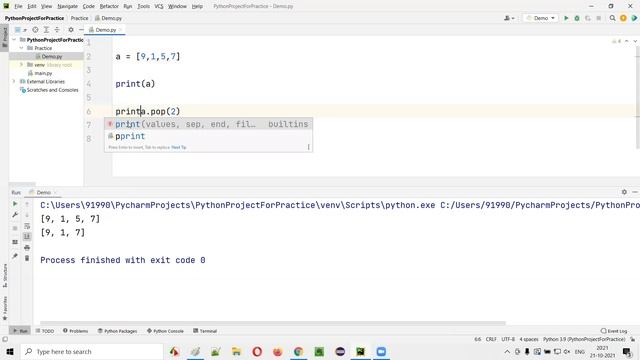Hide the Run tool window
The width and height of the screenshot is (640, 360).
click(x=635, y=192)
